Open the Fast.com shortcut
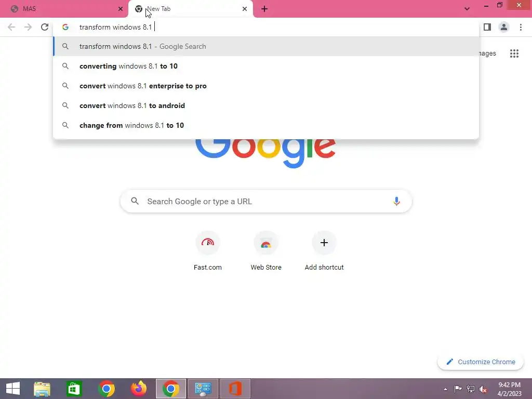The height and width of the screenshot is (399, 532). (208, 251)
